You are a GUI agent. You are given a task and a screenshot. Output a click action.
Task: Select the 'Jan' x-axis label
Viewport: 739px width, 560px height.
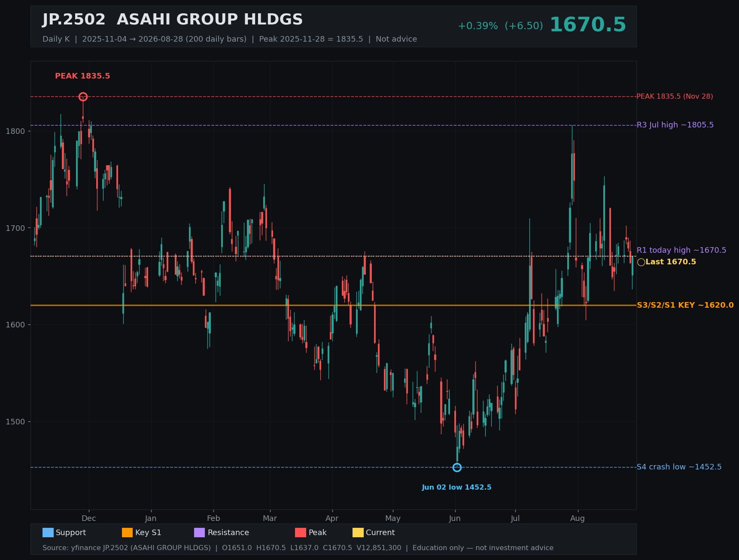pyautogui.click(x=151, y=518)
